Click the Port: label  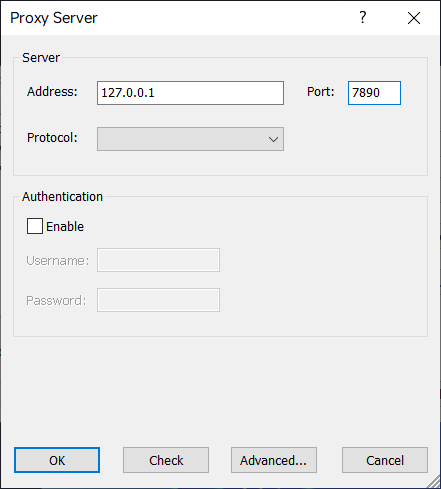[x=321, y=92]
